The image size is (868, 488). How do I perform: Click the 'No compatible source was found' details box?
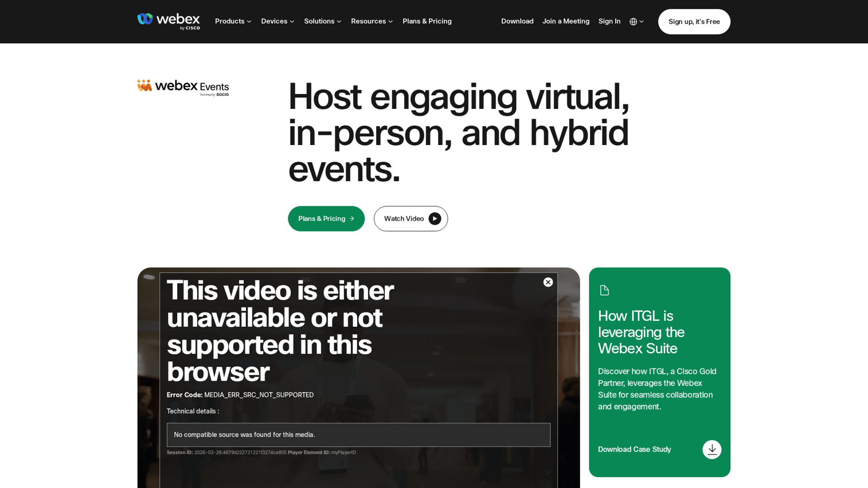358,435
